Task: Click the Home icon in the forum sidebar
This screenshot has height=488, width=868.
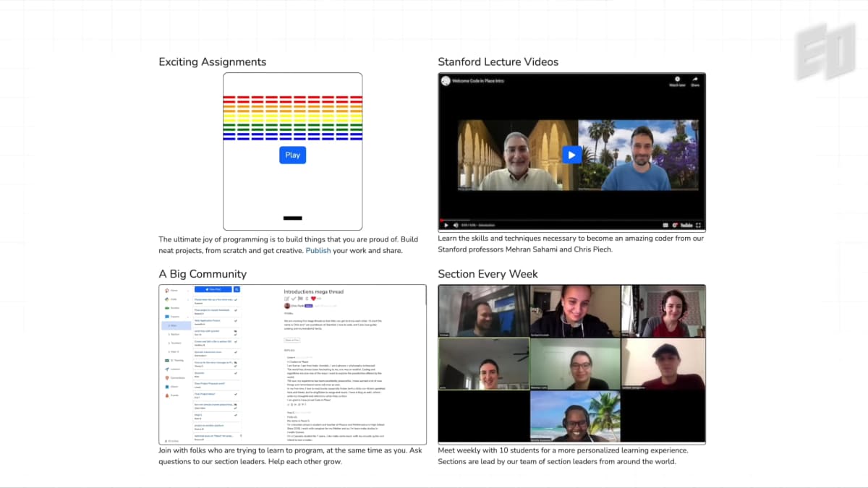Action: pyautogui.click(x=166, y=291)
